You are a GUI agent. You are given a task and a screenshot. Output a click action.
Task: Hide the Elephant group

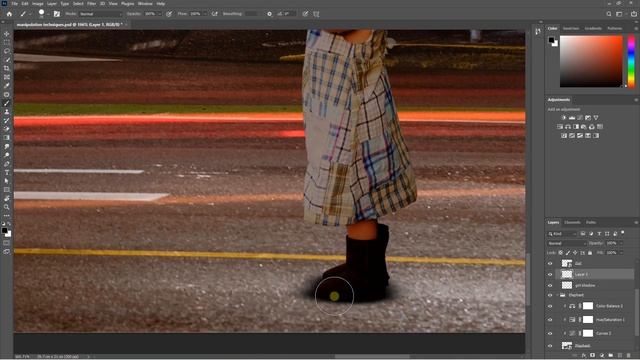[x=550, y=295]
